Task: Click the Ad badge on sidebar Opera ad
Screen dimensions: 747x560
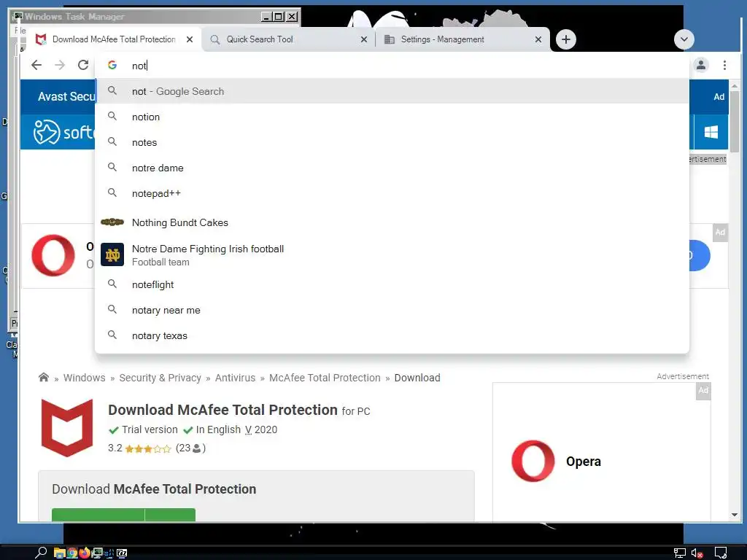Action: [703, 391]
